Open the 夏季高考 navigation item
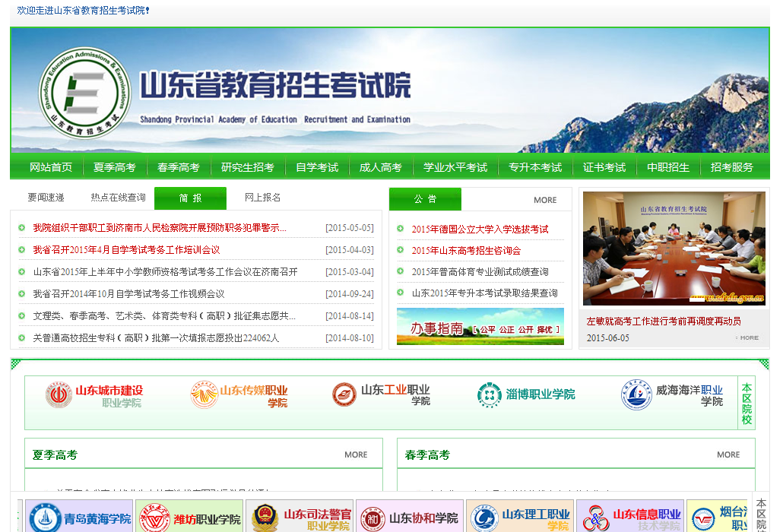Image resolution: width=783 pixels, height=532 pixels. click(x=114, y=167)
